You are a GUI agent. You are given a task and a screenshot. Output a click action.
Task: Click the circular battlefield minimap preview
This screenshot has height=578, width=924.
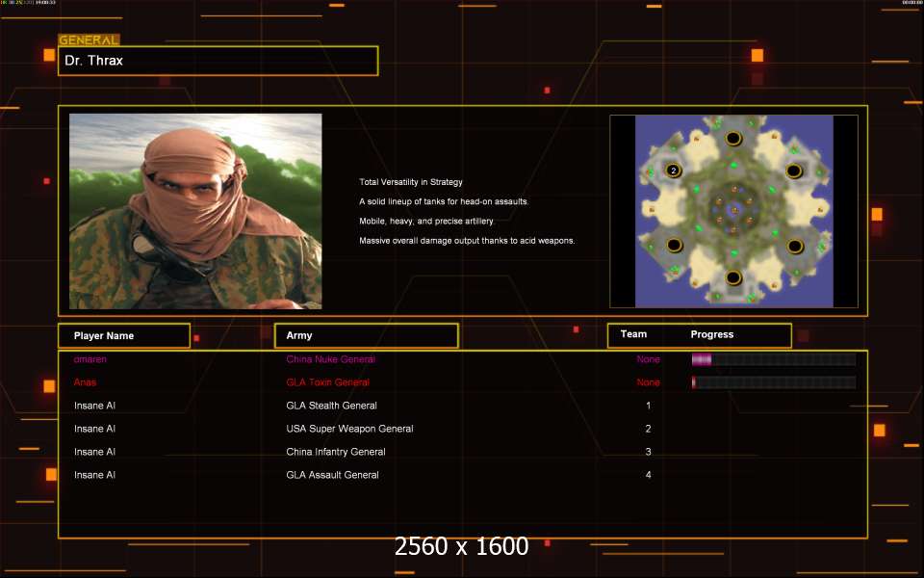pyautogui.click(x=734, y=211)
